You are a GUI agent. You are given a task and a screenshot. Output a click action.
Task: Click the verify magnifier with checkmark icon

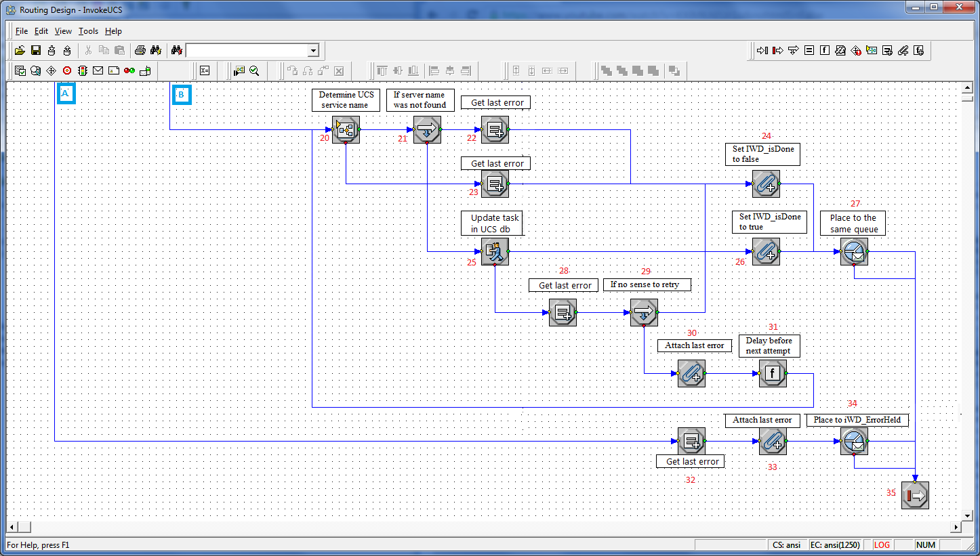pos(254,70)
